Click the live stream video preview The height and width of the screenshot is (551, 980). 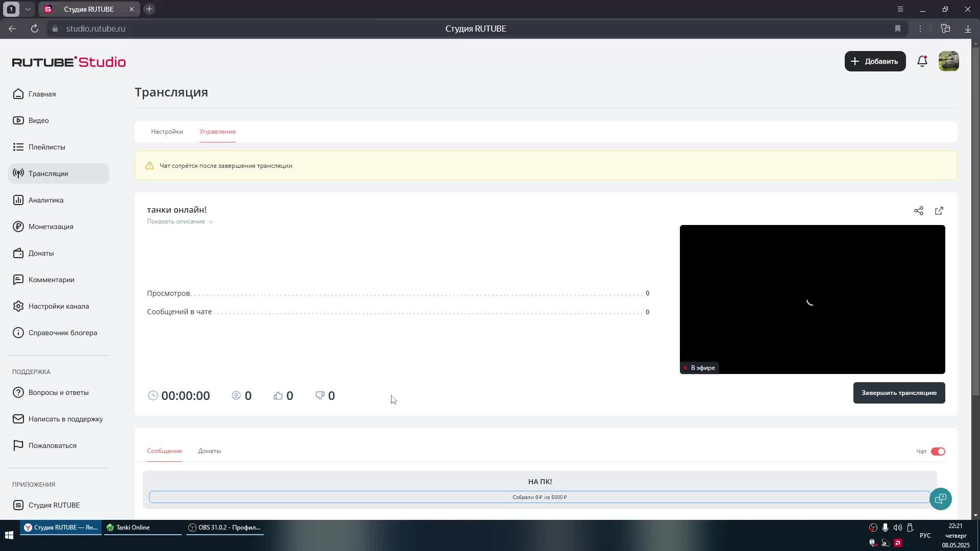(x=812, y=299)
